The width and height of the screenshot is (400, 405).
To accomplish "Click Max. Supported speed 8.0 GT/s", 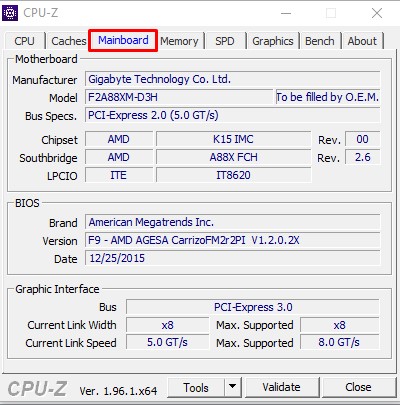I will click(340, 342).
